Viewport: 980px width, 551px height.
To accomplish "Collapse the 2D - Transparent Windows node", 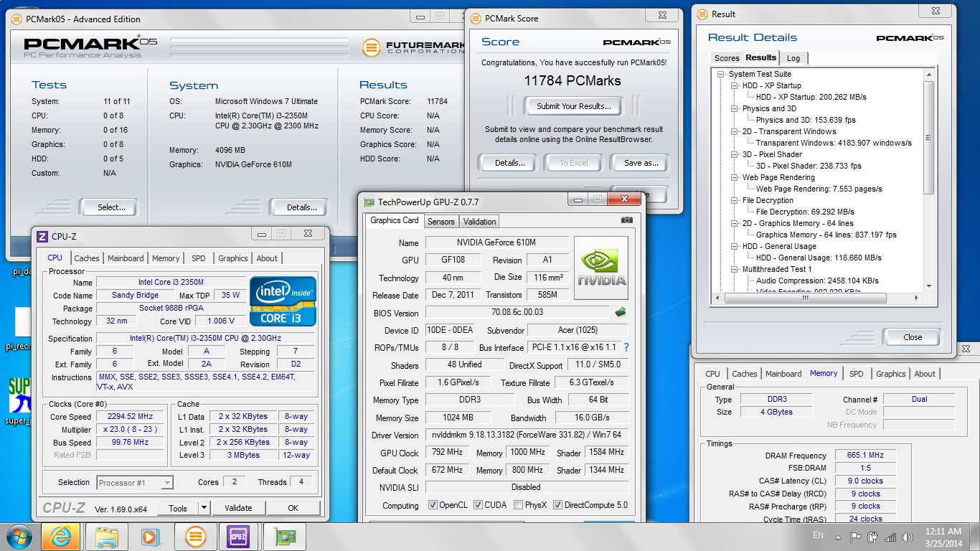I will (x=735, y=131).
